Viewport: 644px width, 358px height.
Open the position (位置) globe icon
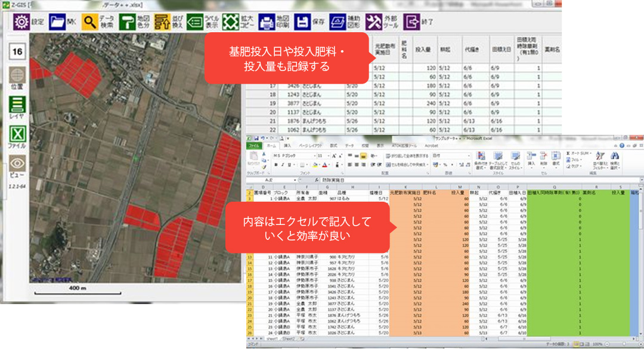pyautogui.click(x=17, y=75)
